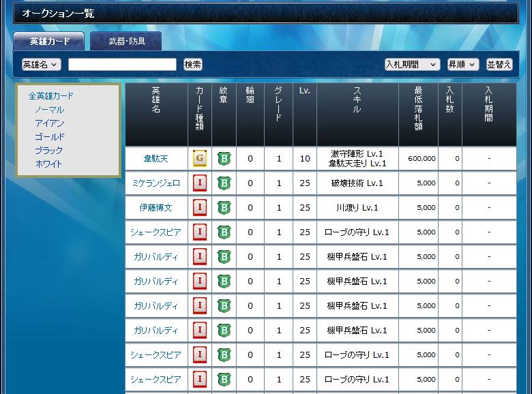Image resolution: width=532 pixels, height=394 pixels.
Task: Open the 昇順 sort order dropdown
Action: click(463, 65)
